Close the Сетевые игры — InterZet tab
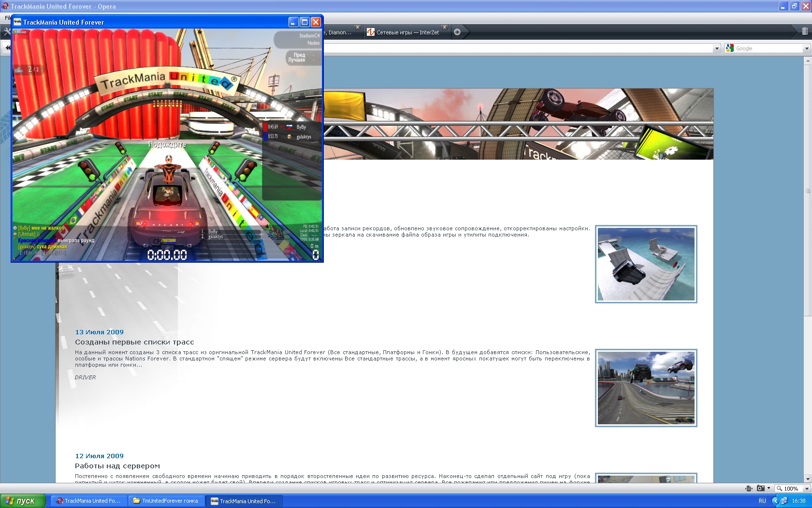 click(445, 27)
